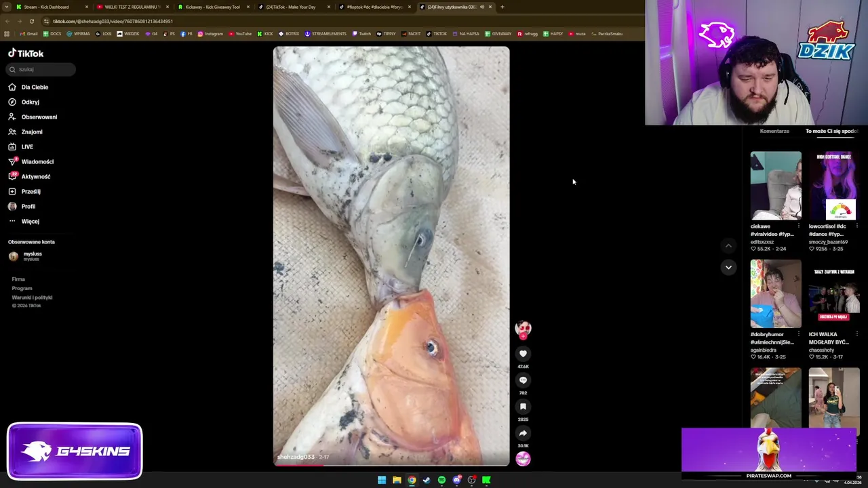Open comments on the fish video
This screenshot has width=868, height=488.
point(523,380)
